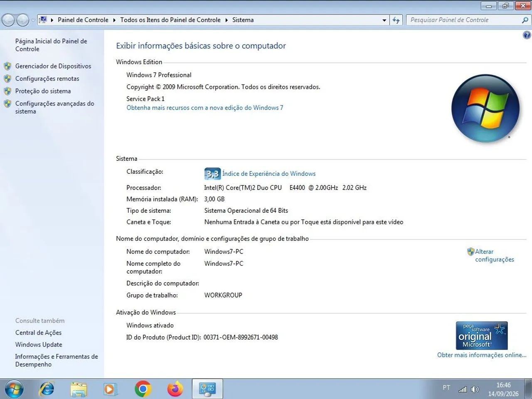Click the computer icon in address bar
532x399 pixels.
point(43,20)
